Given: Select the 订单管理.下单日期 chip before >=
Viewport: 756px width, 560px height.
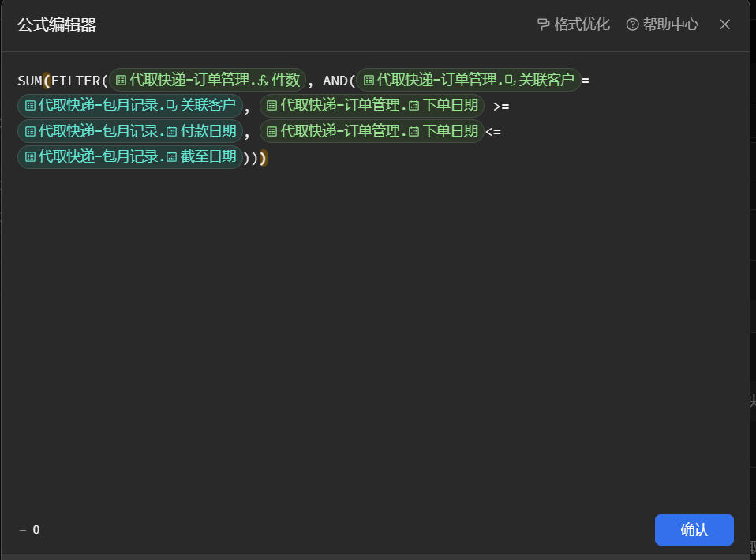Looking at the screenshot, I should pyautogui.click(x=372, y=105).
